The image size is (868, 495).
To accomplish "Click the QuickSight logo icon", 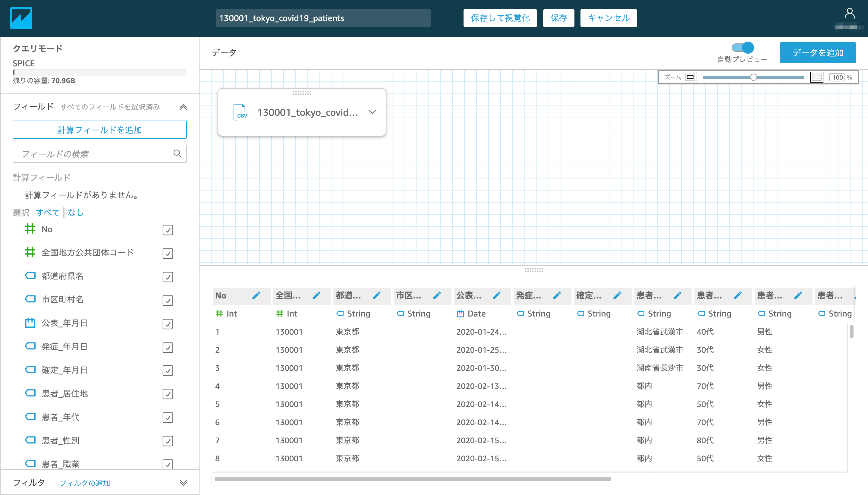I will [x=21, y=18].
